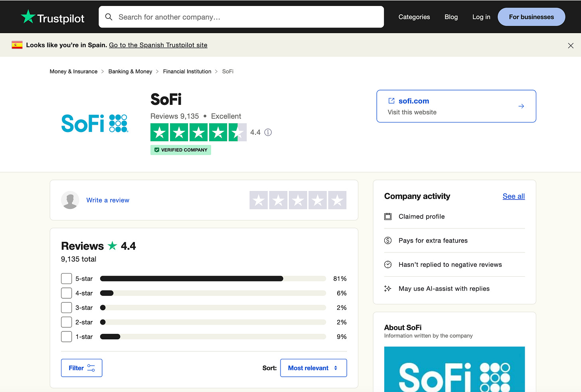Screen dimensions: 581x392
Task: Click the user avatar placeholder
Action: (x=70, y=200)
